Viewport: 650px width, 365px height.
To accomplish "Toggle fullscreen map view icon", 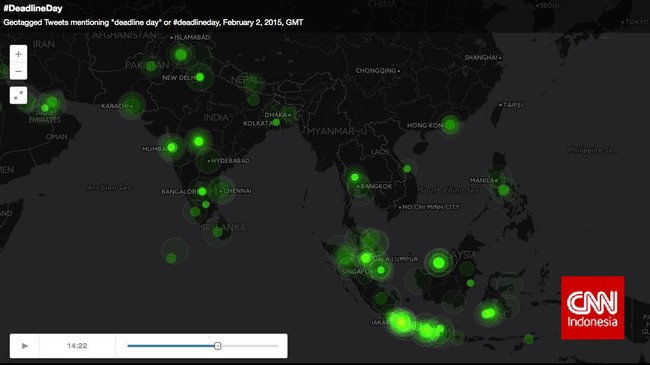I will 18,95.
